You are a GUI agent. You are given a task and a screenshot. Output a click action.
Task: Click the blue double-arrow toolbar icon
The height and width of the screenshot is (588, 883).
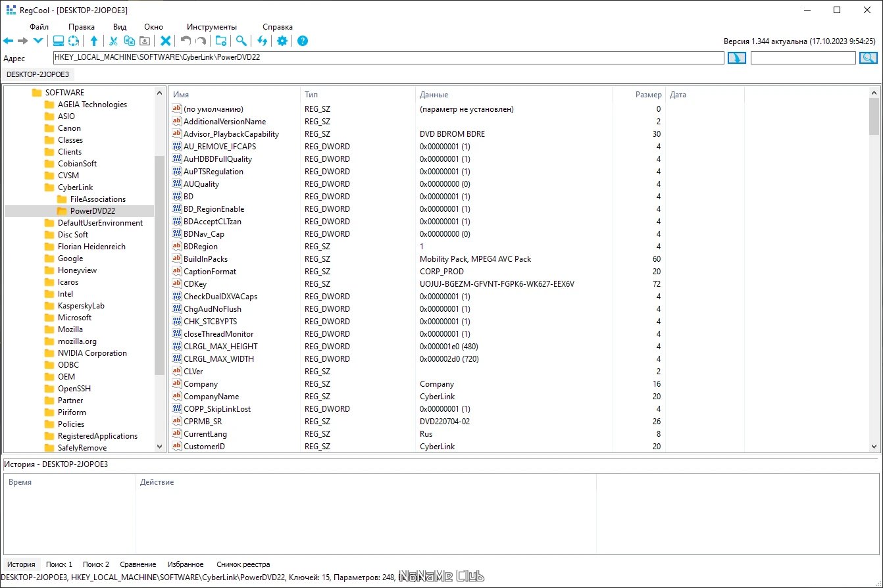pos(262,41)
